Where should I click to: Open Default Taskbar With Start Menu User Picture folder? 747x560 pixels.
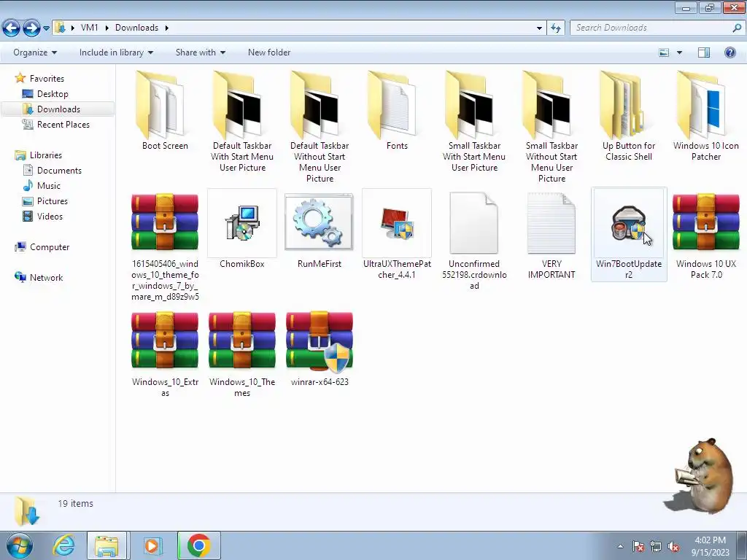tap(242, 122)
